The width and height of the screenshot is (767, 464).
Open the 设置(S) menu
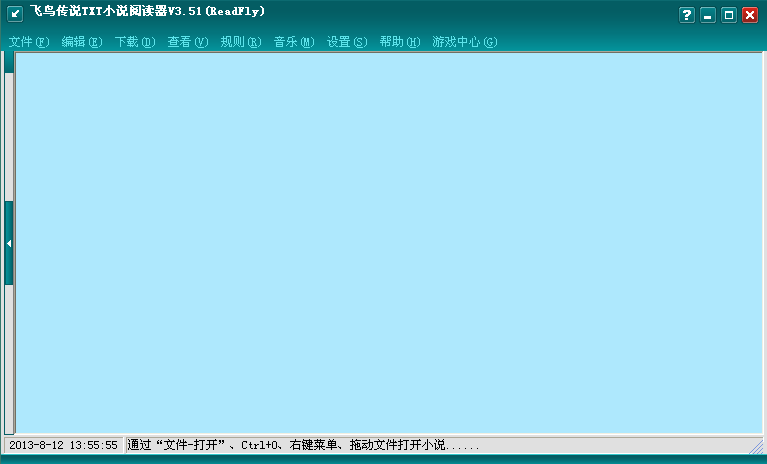point(346,42)
